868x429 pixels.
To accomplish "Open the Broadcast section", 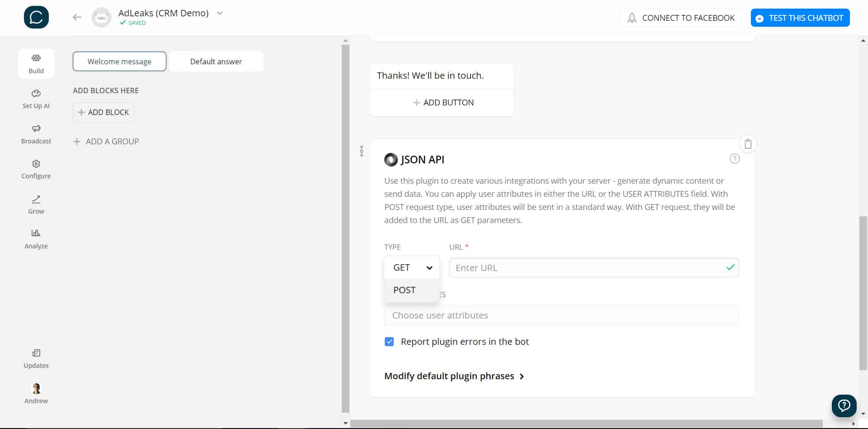I will coord(36,134).
